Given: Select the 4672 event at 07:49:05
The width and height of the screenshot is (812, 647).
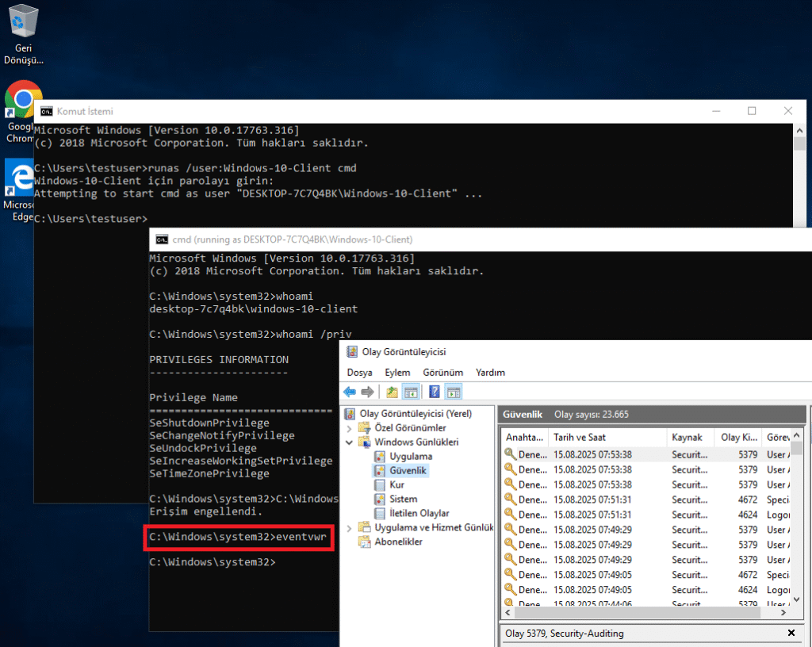Looking at the screenshot, I should coord(646,575).
